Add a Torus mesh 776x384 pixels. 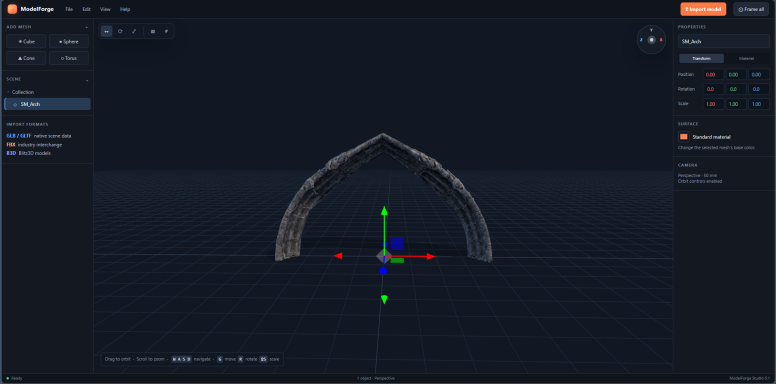69,58
